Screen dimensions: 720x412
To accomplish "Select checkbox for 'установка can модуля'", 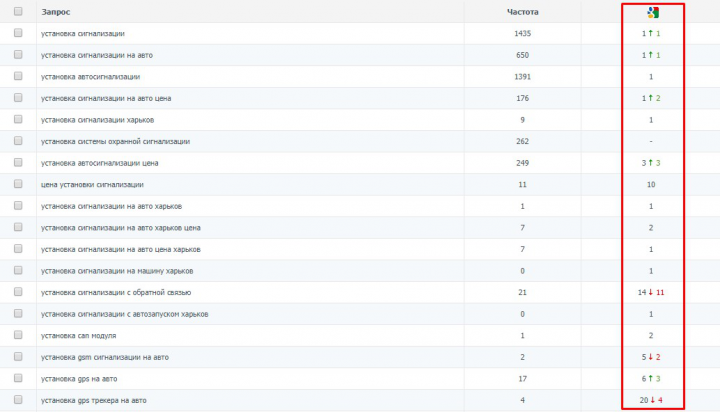I will coord(18,335).
